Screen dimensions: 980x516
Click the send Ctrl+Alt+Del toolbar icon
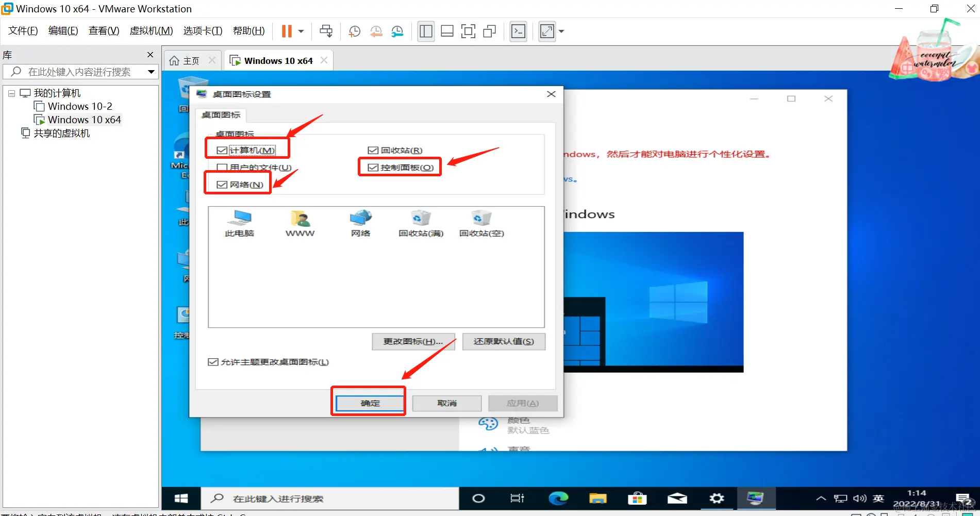[326, 31]
